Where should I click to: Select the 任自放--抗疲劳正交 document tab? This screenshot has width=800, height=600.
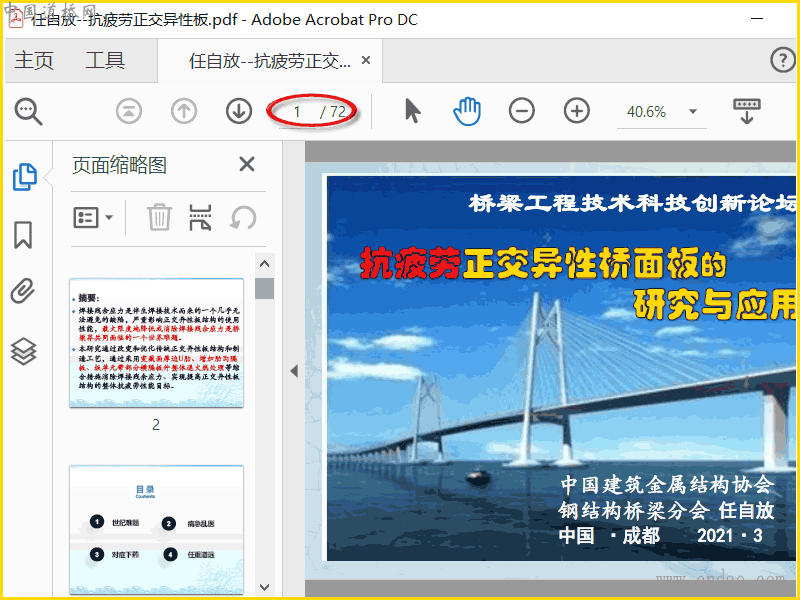269,61
